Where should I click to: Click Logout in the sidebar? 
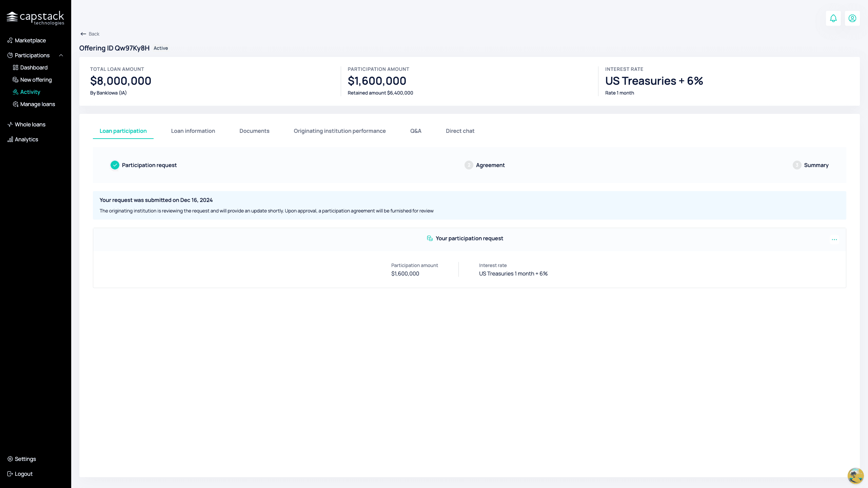pyautogui.click(x=20, y=474)
